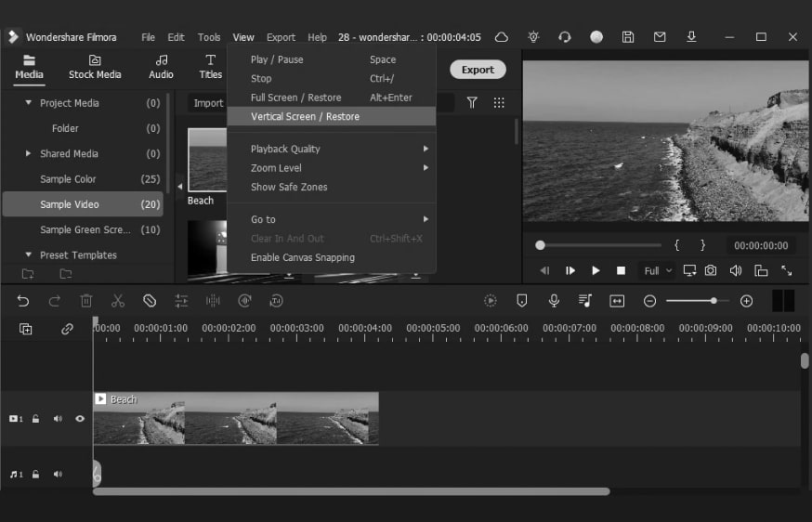Click the Export button
Screen dimensions: 812x522
pos(478,70)
